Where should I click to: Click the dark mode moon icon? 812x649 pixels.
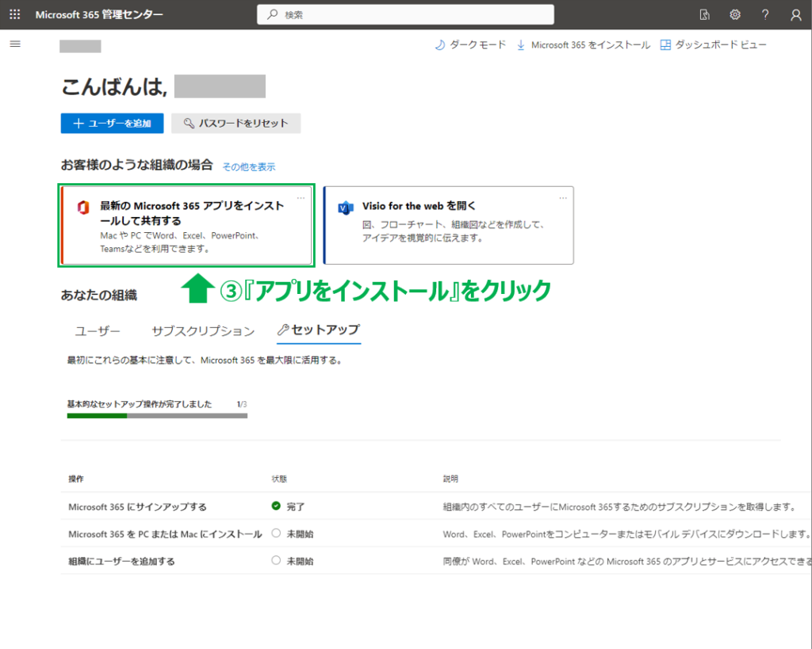(x=439, y=45)
